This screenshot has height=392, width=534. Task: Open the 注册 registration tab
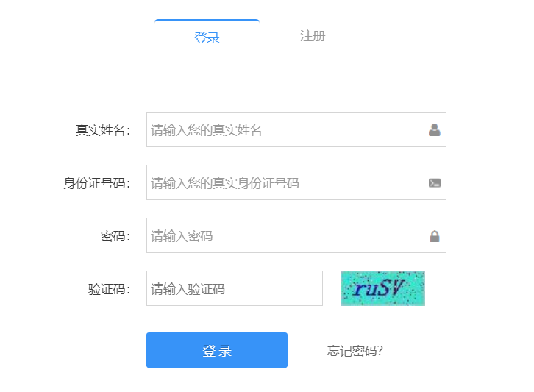point(313,36)
